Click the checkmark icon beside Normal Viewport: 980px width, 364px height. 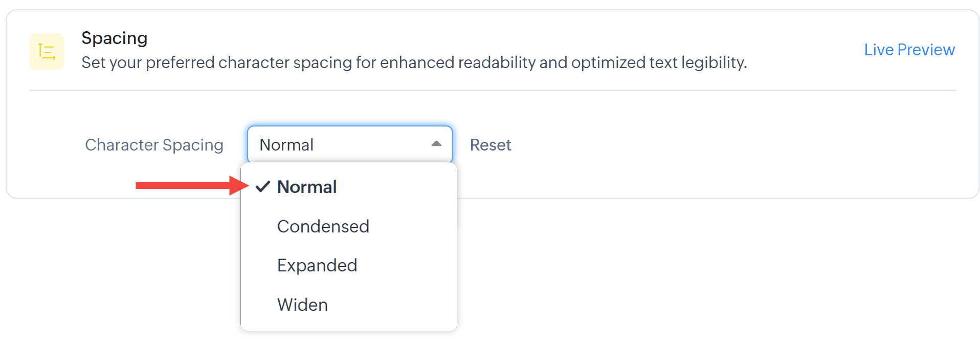tap(262, 187)
